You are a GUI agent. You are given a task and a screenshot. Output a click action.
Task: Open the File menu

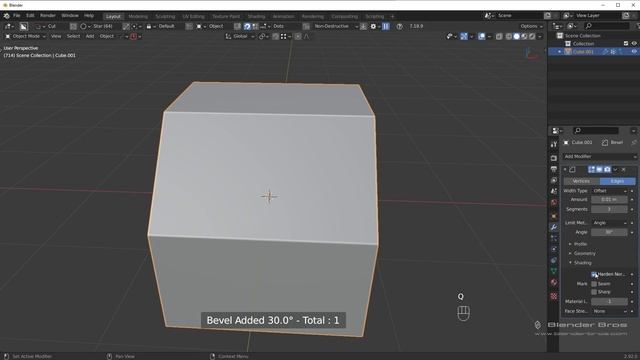click(17, 16)
